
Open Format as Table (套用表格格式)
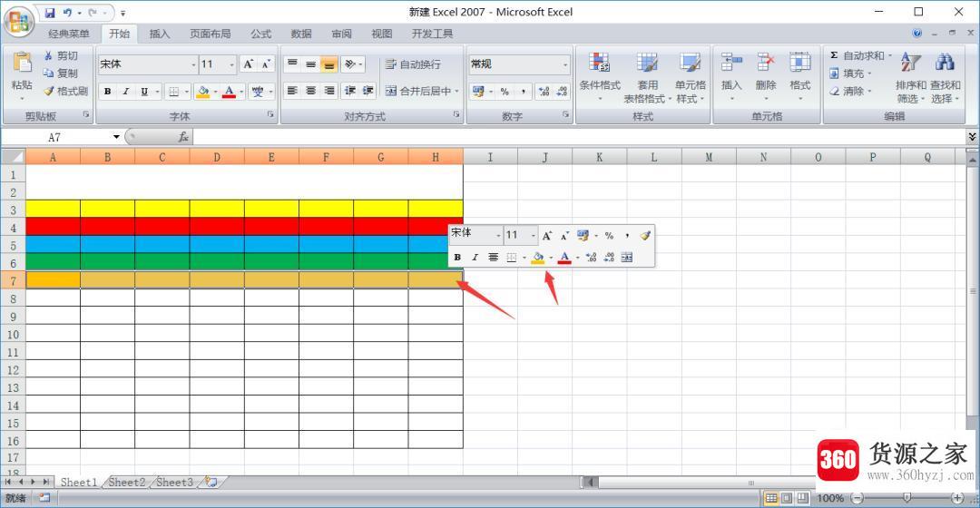pos(647,77)
